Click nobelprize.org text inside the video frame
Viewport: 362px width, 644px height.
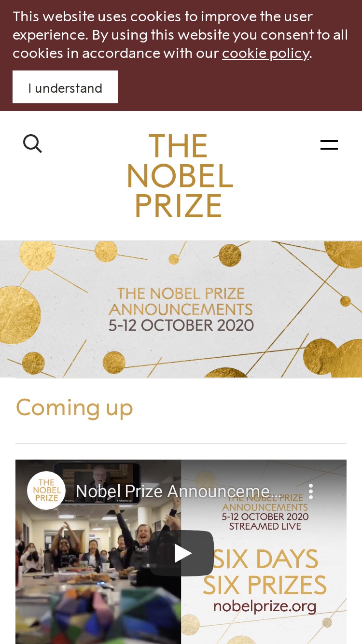coord(265,605)
